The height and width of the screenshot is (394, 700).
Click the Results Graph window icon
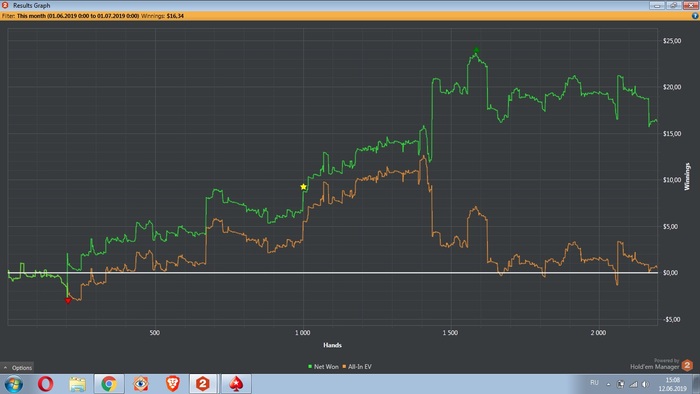point(5,5)
